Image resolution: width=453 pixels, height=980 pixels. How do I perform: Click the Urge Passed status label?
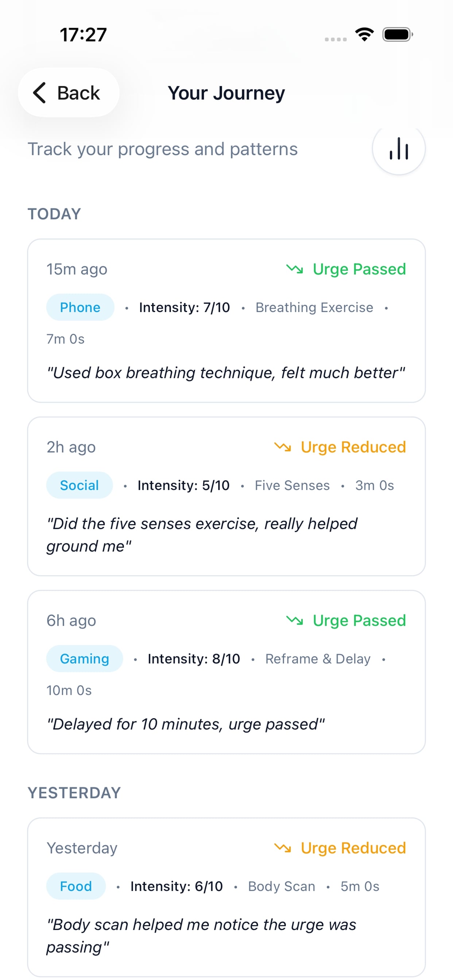point(359,269)
